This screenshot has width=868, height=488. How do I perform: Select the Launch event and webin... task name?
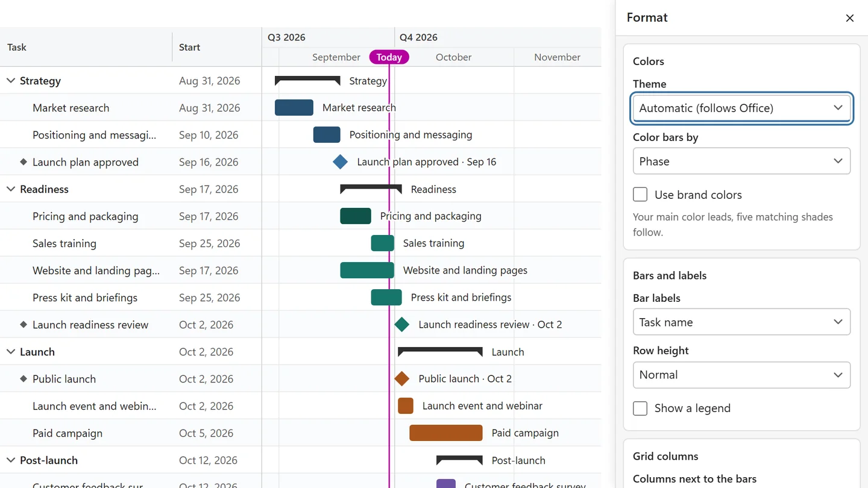coord(95,406)
